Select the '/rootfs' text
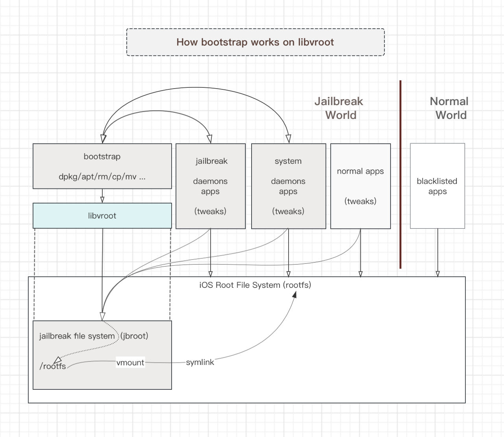The width and height of the screenshot is (504, 437). click(53, 366)
